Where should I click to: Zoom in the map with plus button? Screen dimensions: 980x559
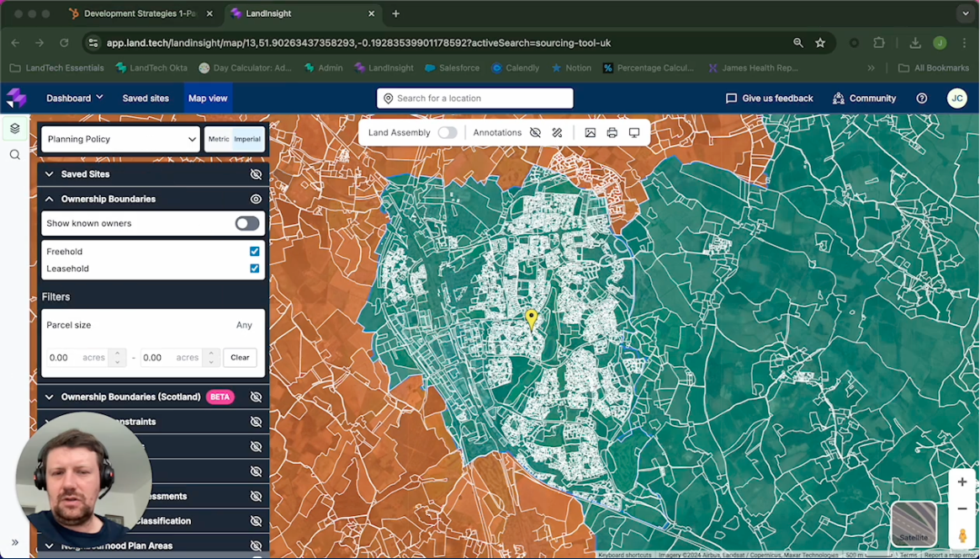(961, 482)
